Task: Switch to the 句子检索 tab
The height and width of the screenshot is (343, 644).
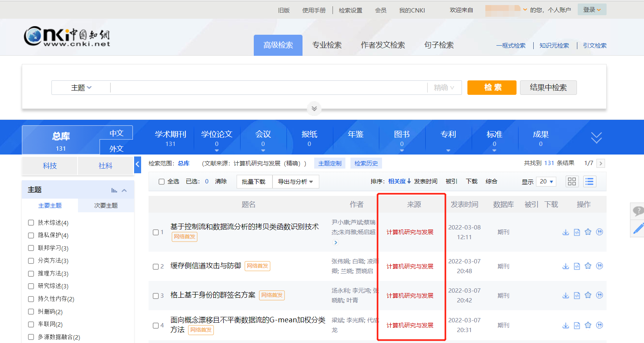Action: 439,45
